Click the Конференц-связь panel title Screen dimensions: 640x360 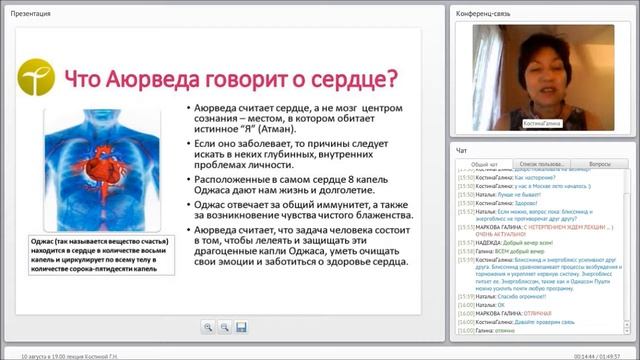point(483,13)
